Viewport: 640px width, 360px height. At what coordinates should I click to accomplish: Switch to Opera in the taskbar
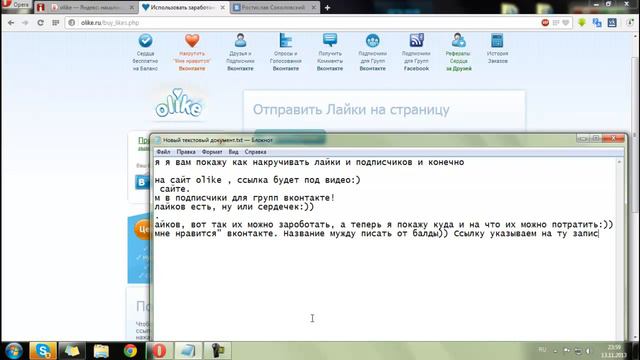tap(160, 351)
